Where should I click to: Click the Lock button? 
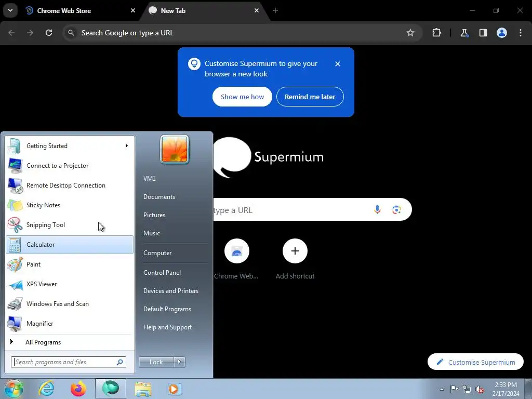156,362
